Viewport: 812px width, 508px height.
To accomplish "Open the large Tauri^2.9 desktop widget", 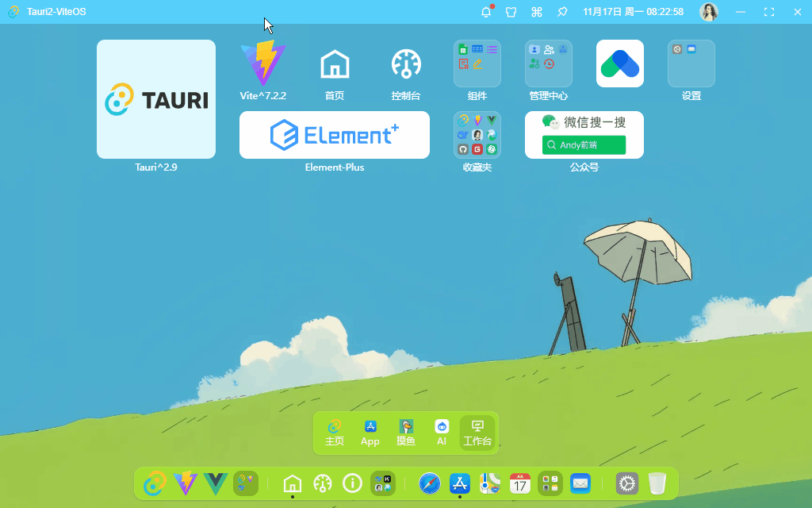I will pyautogui.click(x=156, y=99).
